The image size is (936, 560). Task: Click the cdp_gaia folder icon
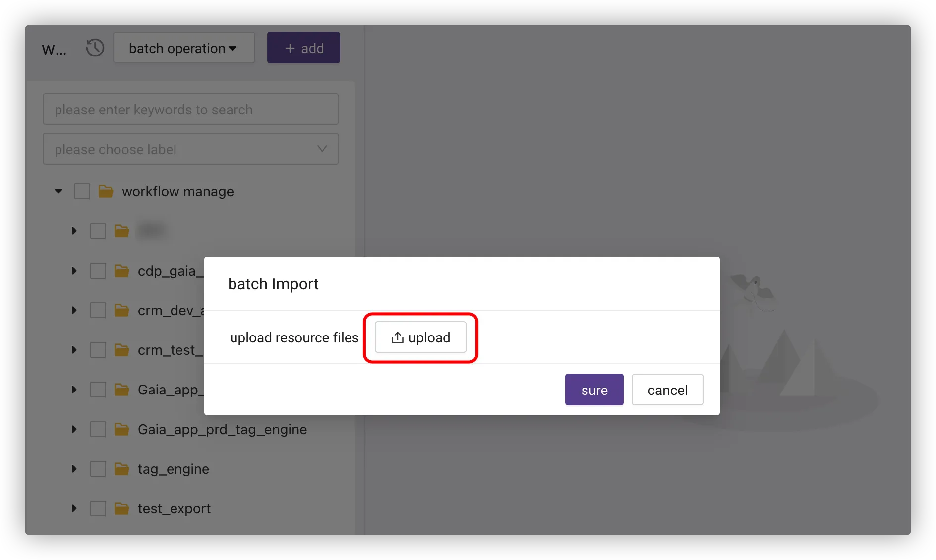tap(121, 271)
